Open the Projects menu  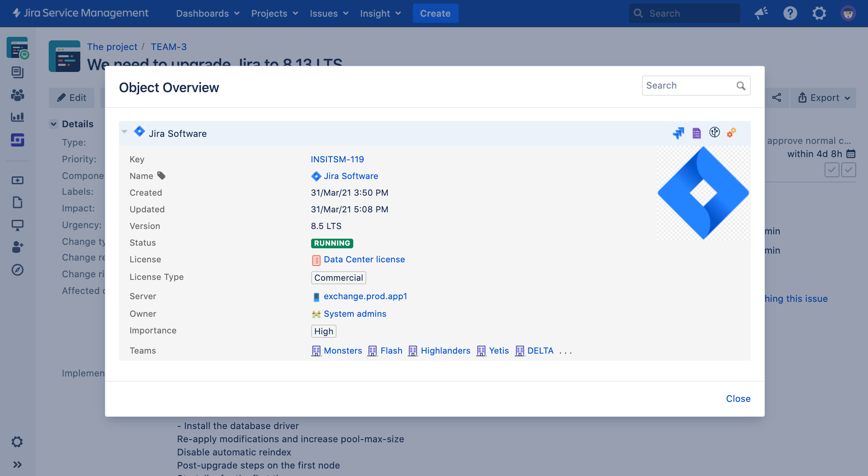click(x=274, y=13)
